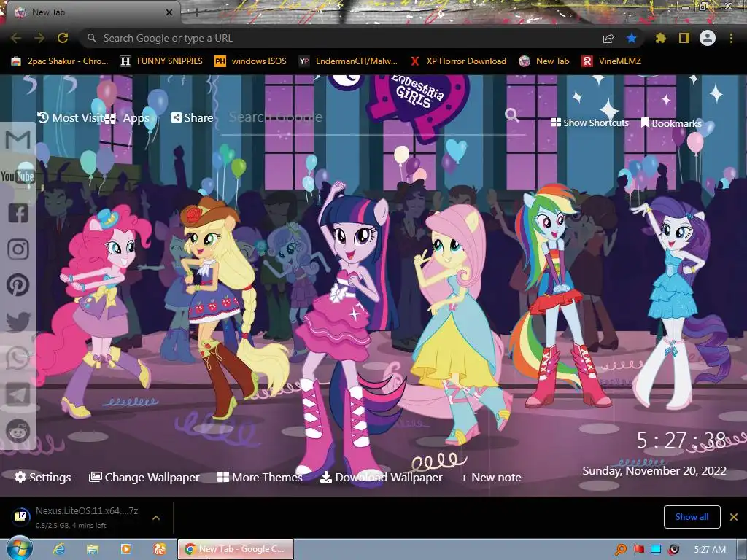747x560 pixels.
Task: Open the FUNNY SNIPPIES bookmark
Action: (x=161, y=61)
